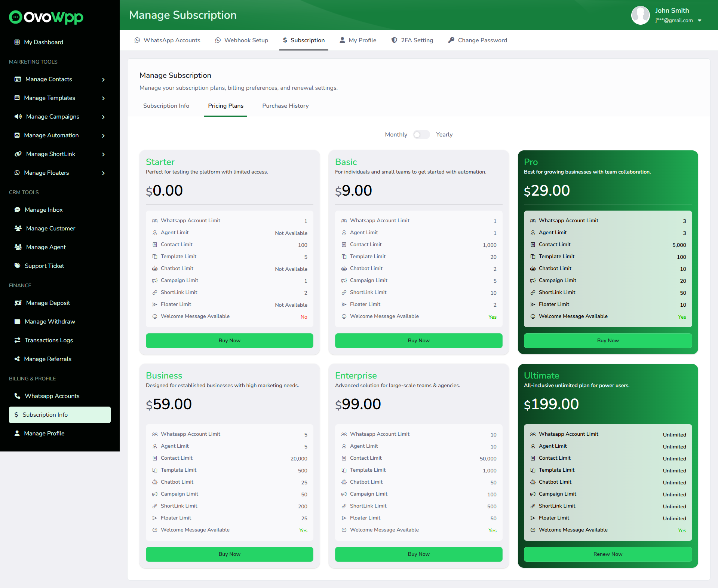
Task: Switch to Purchase History tab
Action: (x=285, y=106)
